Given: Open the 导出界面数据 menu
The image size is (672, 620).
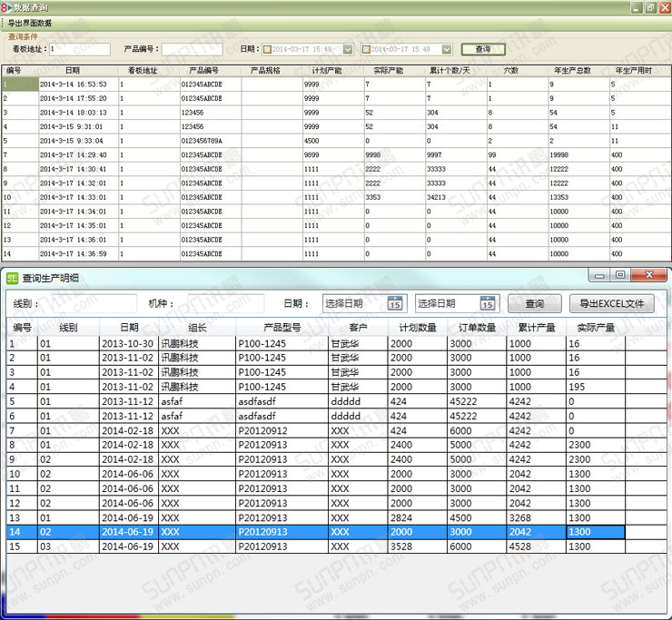Looking at the screenshot, I should pyautogui.click(x=30, y=23).
